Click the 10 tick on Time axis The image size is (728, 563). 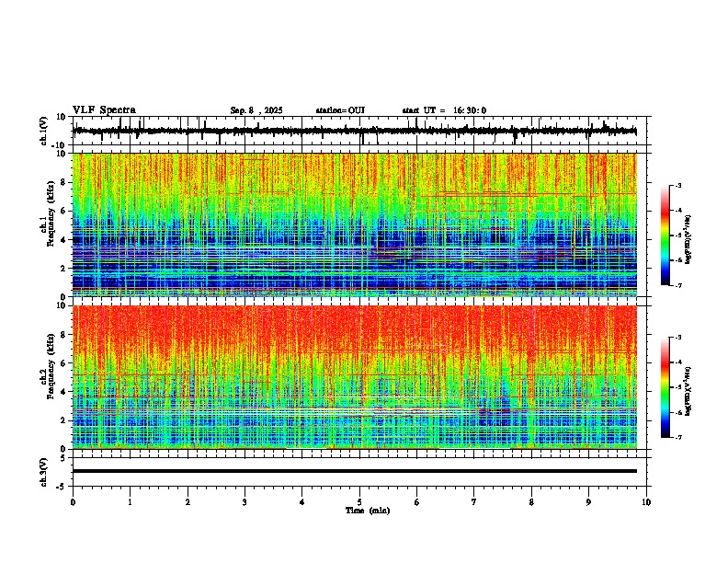tap(646, 502)
